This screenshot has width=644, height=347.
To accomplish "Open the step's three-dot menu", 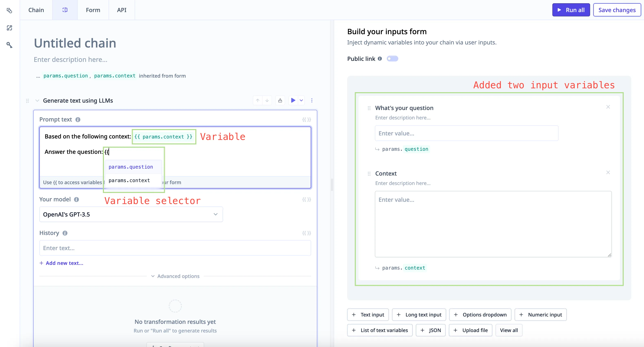I will pyautogui.click(x=312, y=100).
